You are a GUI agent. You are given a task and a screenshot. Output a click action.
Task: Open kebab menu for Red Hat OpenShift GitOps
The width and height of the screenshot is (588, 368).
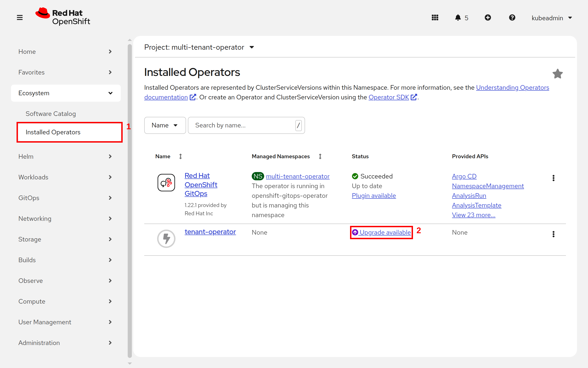(x=554, y=178)
